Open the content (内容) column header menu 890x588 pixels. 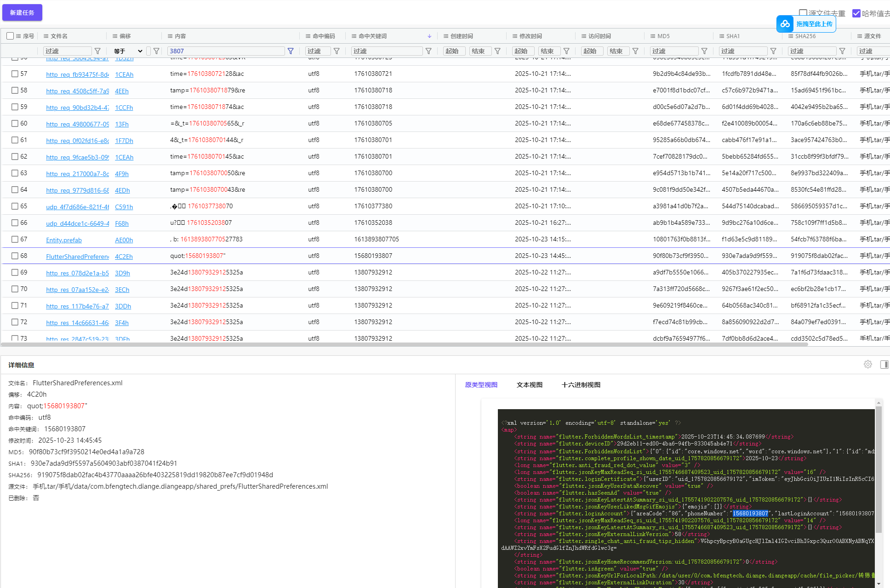click(170, 36)
